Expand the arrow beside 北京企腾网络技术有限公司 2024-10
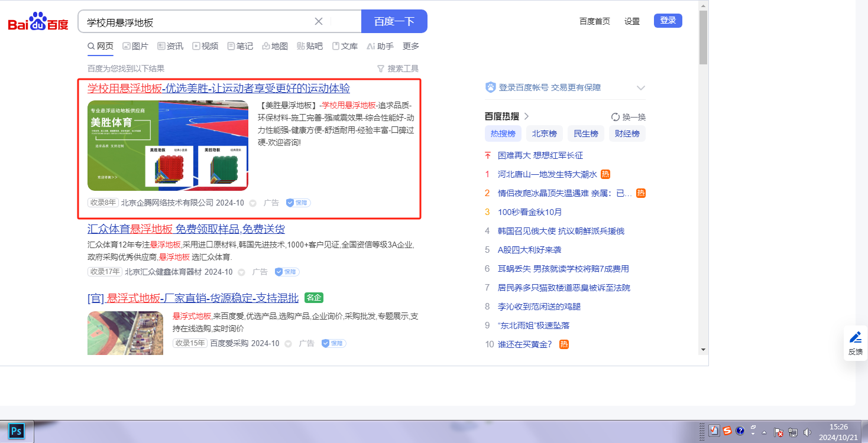The height and width of the screenshot is (443, 868). [252, 203]
